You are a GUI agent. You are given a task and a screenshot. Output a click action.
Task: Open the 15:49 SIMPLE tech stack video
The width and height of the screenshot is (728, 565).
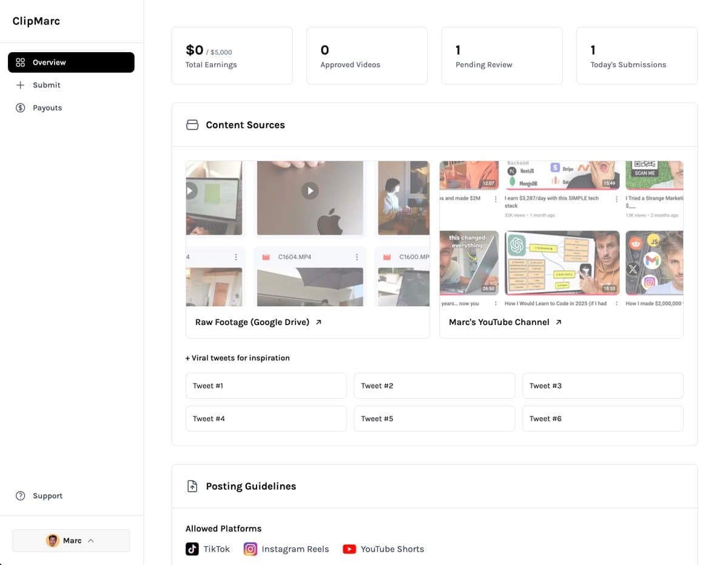[562, 175]
